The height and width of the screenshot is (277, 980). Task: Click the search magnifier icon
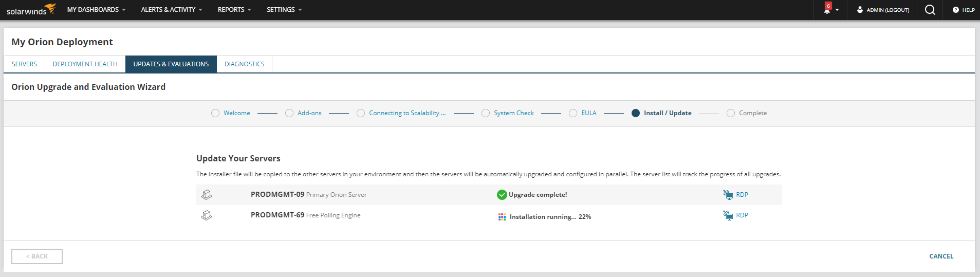coord(930,10)
